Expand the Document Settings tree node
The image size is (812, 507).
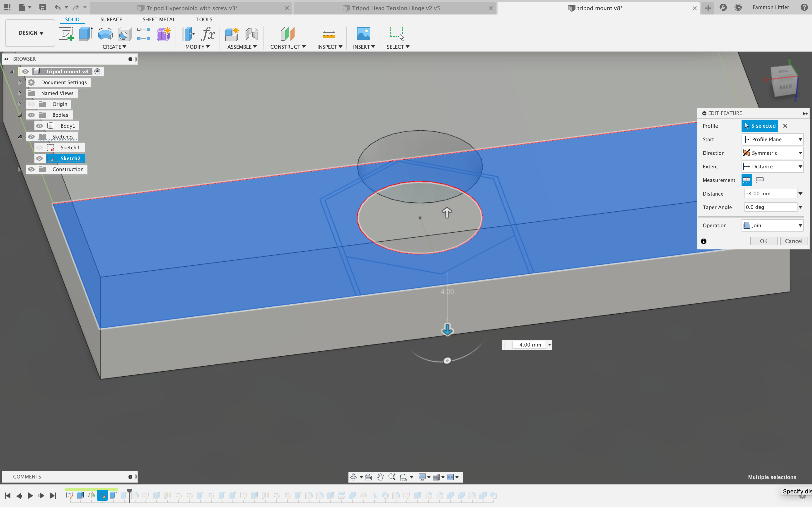[x=20, y=82]
